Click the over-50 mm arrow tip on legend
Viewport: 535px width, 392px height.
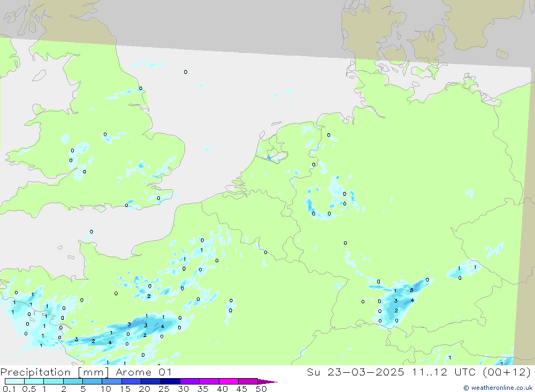click(x=267, y=381)
